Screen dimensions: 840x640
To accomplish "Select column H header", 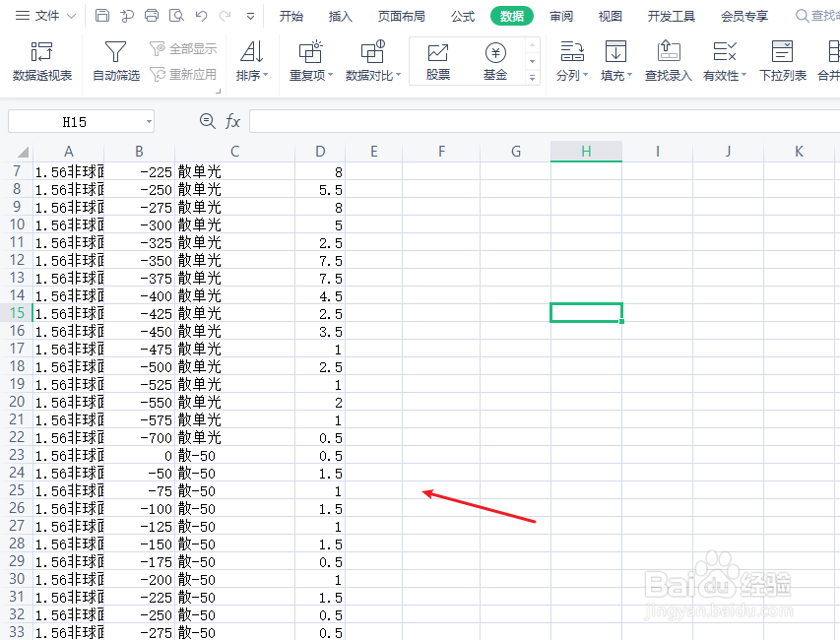I will pyautogui.click(x=586, y=152).
